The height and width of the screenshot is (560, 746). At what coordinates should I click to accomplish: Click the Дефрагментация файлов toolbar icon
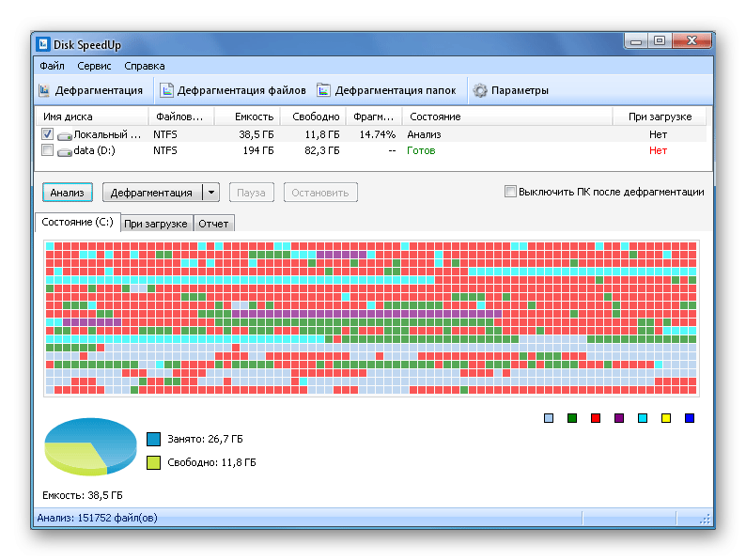click(166, 90)
